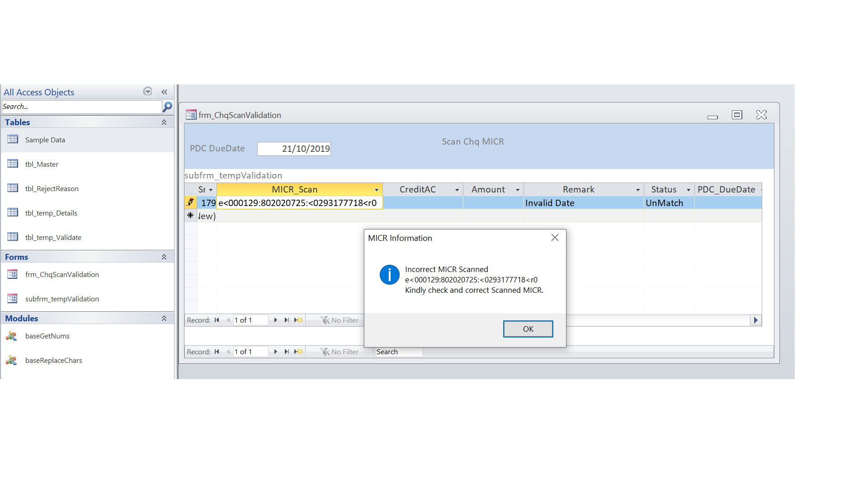Click OK in MICR Information dialog
Screen dimensions: 868x488
[528, 329]
